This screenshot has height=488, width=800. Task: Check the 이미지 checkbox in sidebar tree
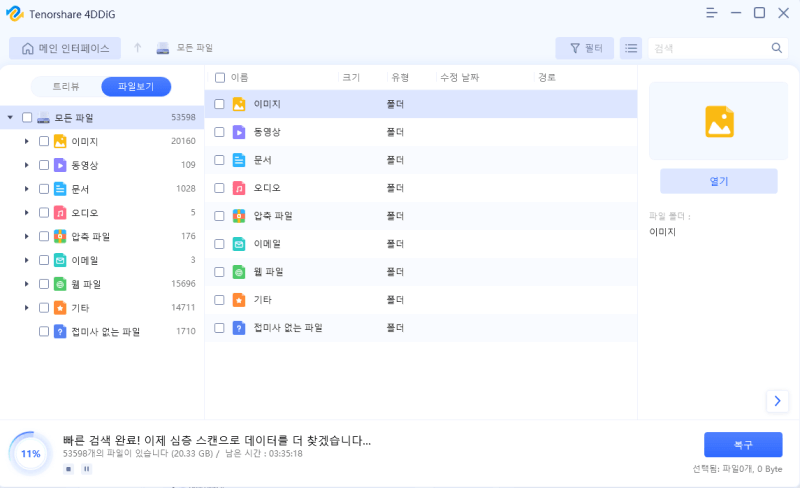point(44,141)
